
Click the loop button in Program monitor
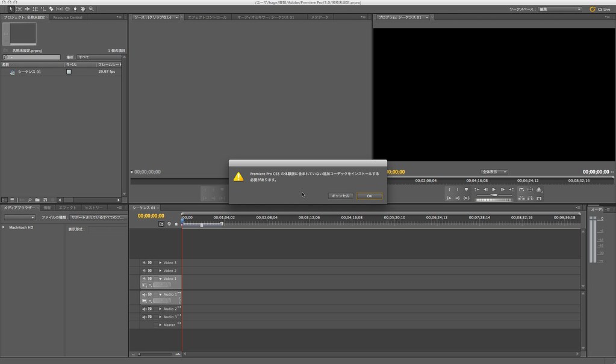[x=521, y=190]
